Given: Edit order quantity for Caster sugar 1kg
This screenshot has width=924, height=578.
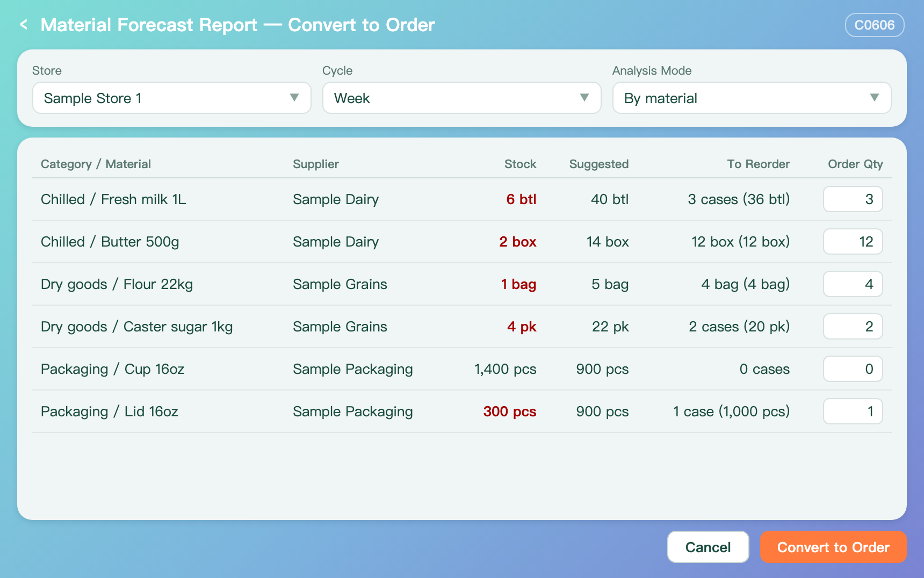Looking at the screenshot, I should pos(853,327).
